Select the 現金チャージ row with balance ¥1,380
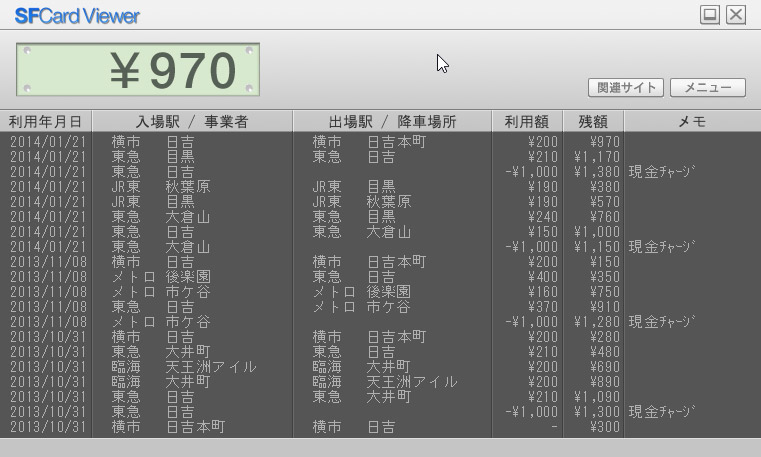The height and width of the screenshot is (457, 761). 380,172
